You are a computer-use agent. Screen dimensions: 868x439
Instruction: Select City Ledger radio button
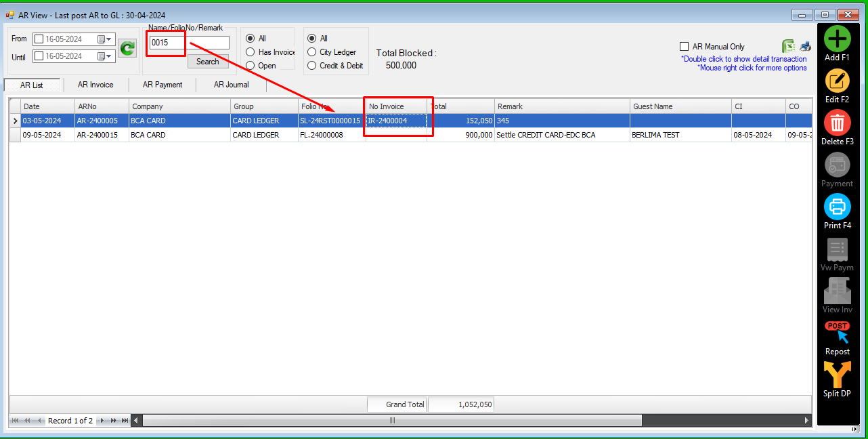click(x=312, y=52)
